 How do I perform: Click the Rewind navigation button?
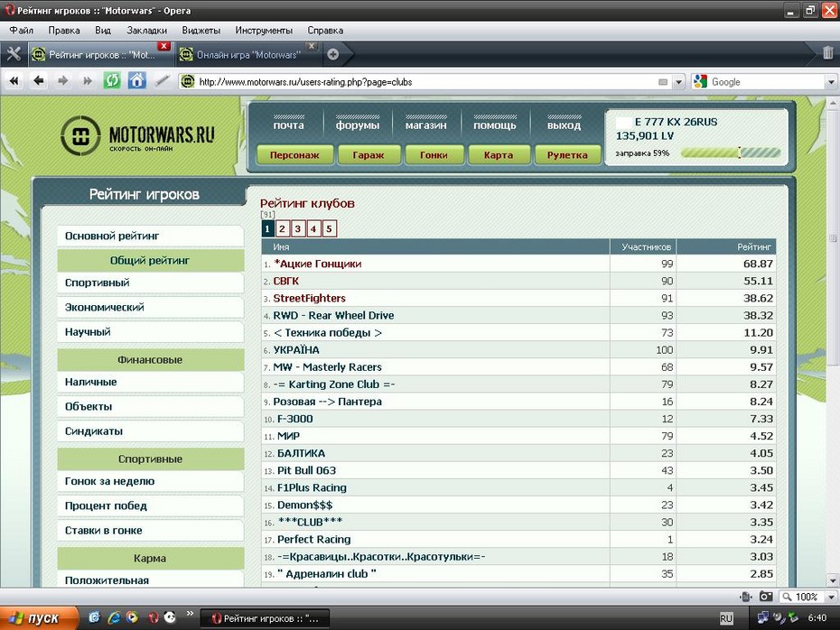14,81
